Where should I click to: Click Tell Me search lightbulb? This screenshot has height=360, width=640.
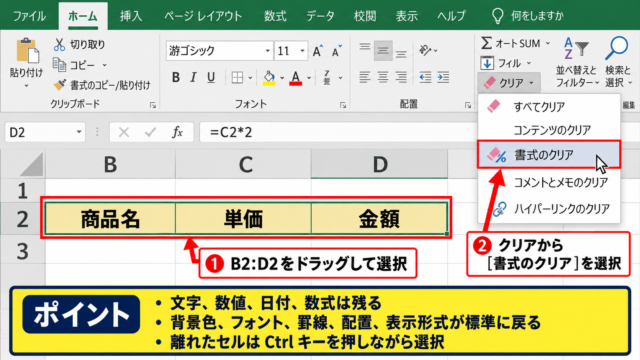(497, 16)
